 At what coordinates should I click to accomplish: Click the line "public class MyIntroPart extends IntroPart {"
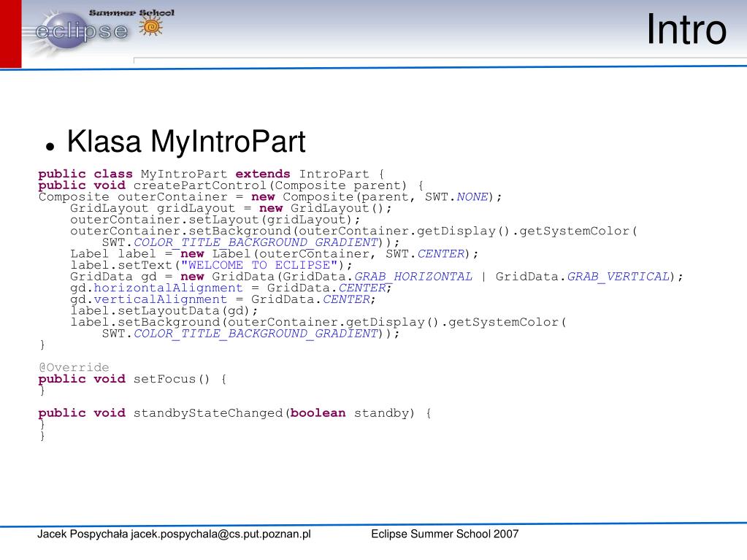(211, 174)
